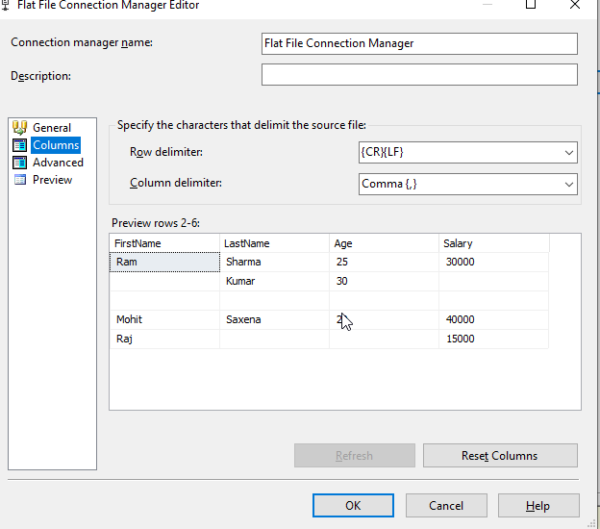
Task: Click the General page icon
Action: pos(19,127)
